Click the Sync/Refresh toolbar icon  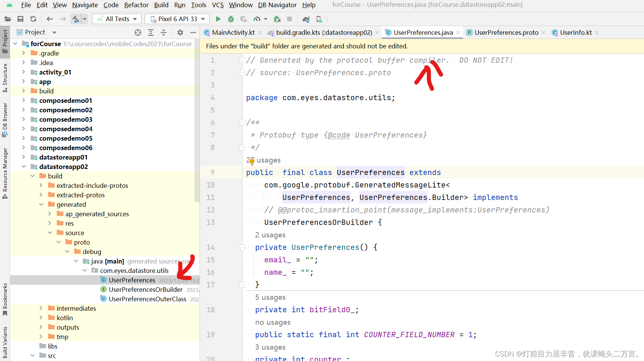coord(33,19)
